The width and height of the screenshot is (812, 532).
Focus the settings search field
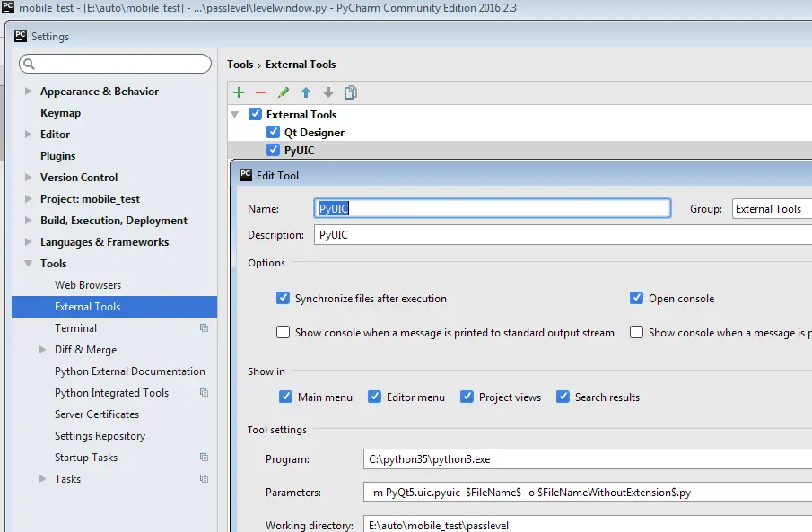[115, 64]
